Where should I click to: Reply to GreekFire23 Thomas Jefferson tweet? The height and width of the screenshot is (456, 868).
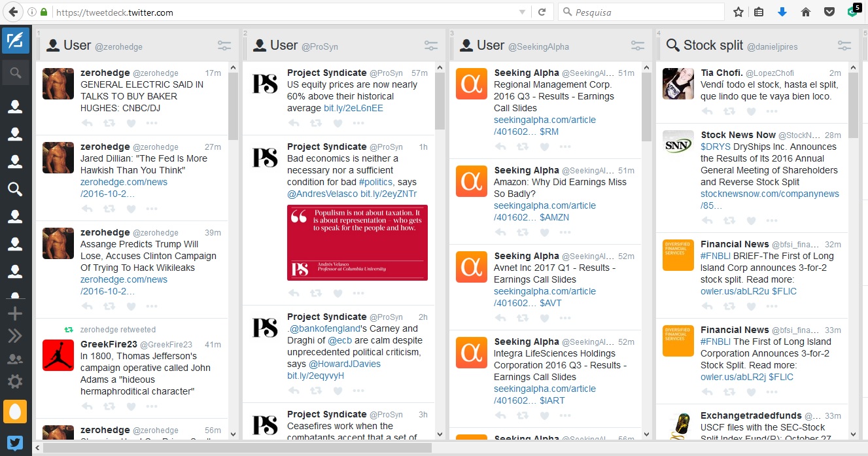87,406
